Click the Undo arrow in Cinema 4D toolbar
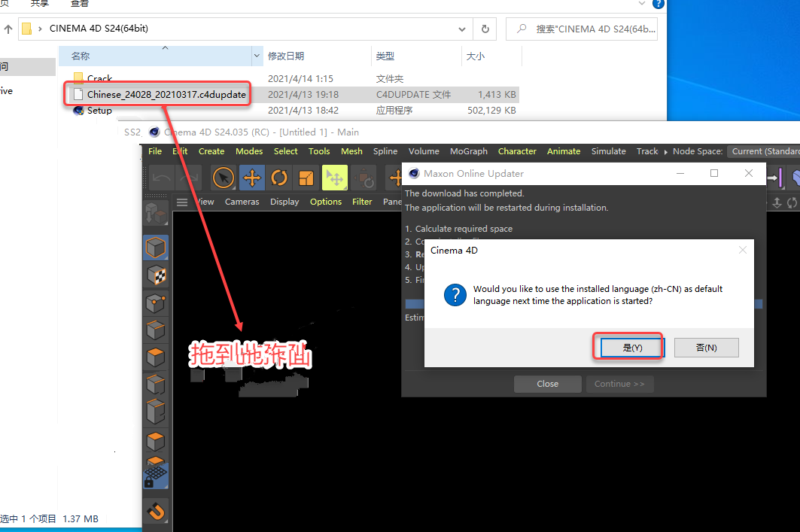The image size is (800, 532). pos(162,178)
